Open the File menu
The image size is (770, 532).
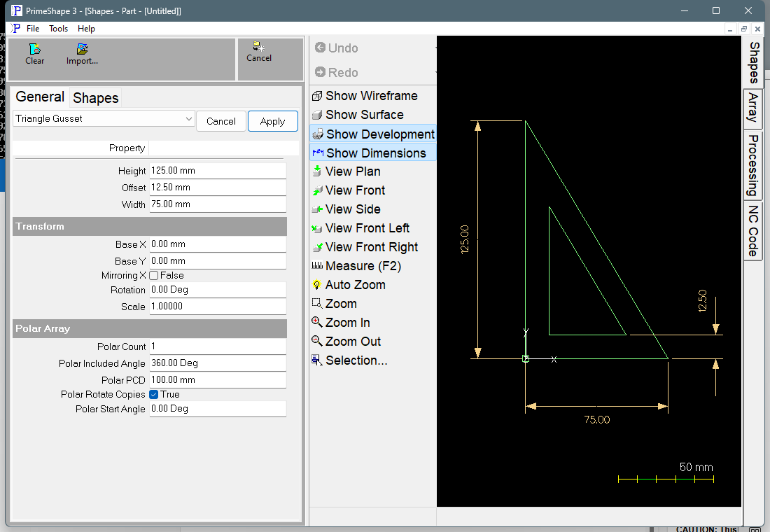[33, 29]
